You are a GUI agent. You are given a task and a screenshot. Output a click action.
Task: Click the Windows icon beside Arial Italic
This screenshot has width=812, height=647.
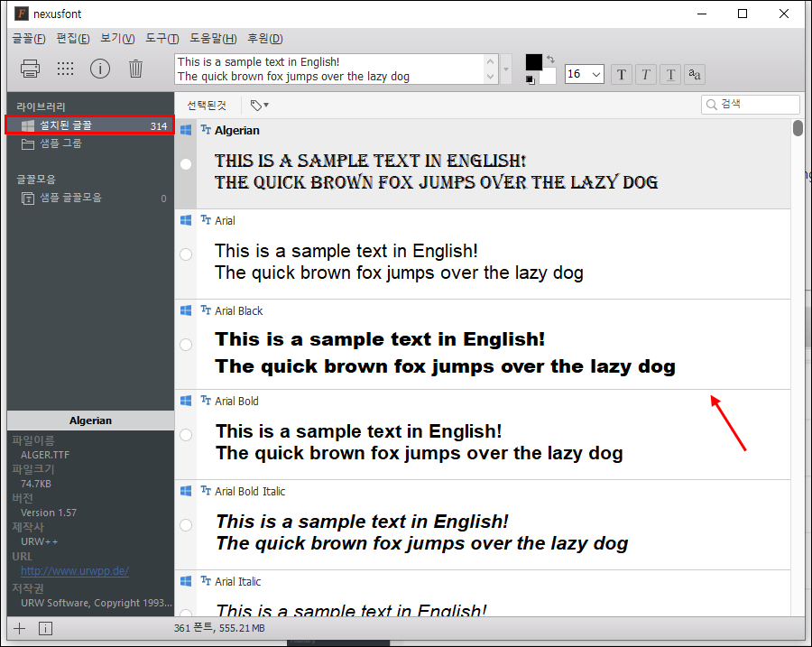coord(185,581)
